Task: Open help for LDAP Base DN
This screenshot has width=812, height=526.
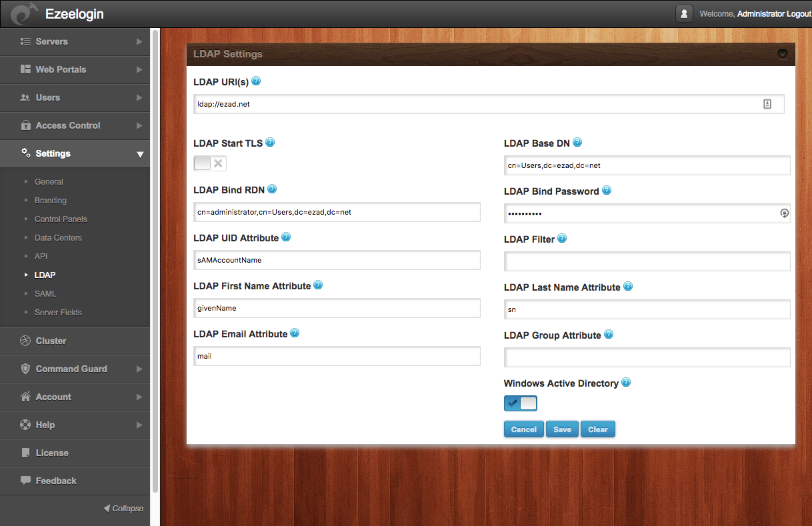Action: click(577, 143)
